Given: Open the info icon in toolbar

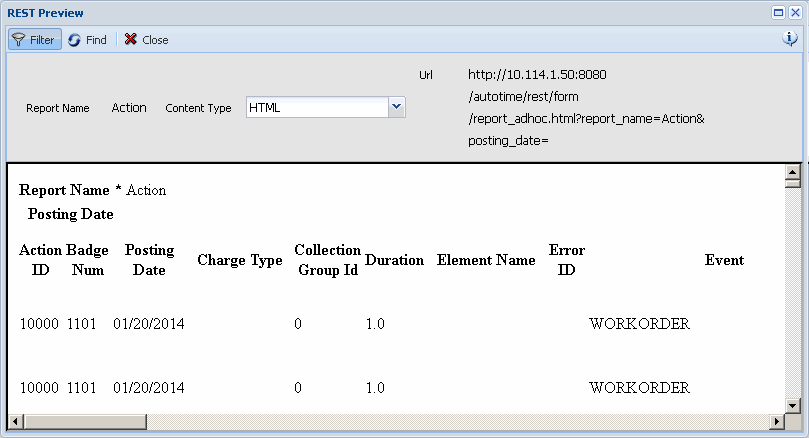Looking at the screenshot, I should click(x=789, y=39).
